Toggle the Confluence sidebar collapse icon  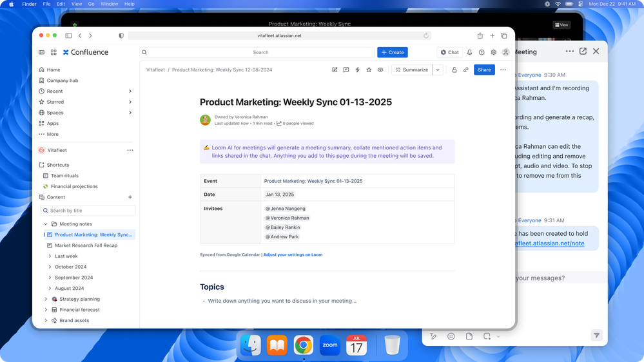coord(41,52)
